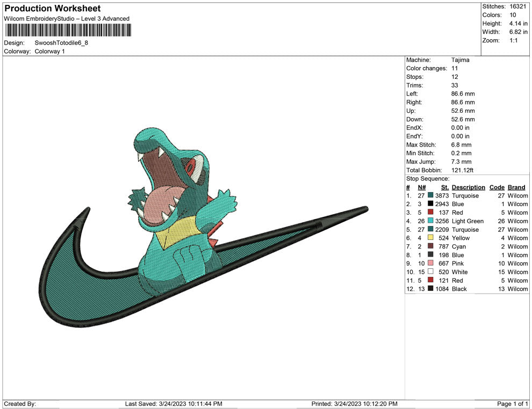This screenshot has width=532, height=409.
Task: Click the 'Stop Sequence:' label
Action: click(x=428, y=178)
